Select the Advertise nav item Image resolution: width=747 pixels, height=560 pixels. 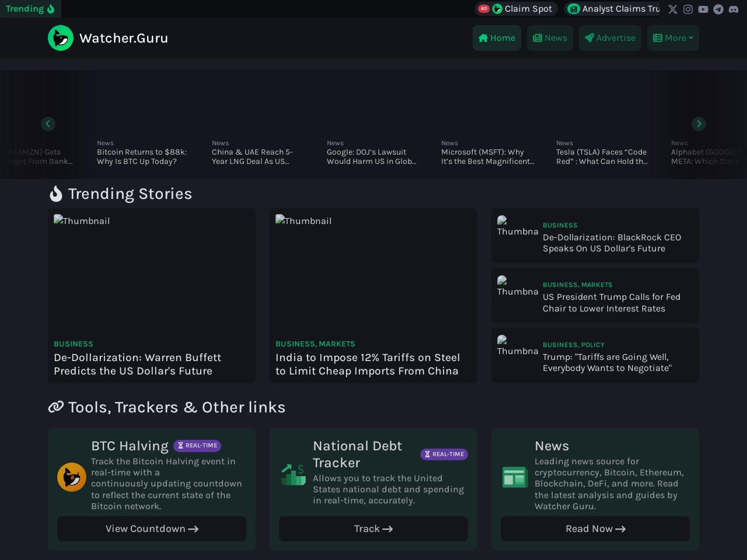tap(610, 38)
